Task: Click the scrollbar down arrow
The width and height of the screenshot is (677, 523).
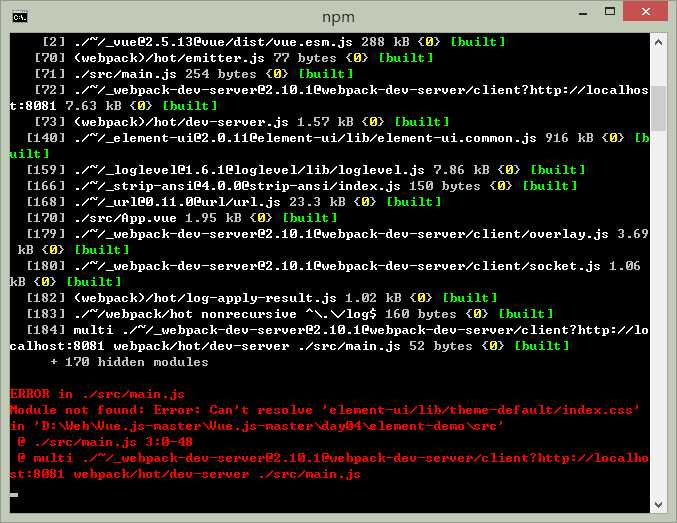Action: [658, 504]
